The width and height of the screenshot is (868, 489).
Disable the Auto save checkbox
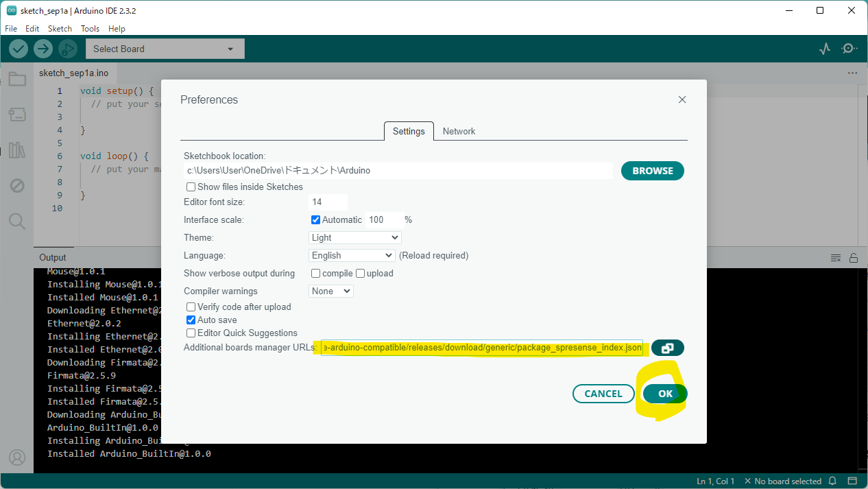191,320
